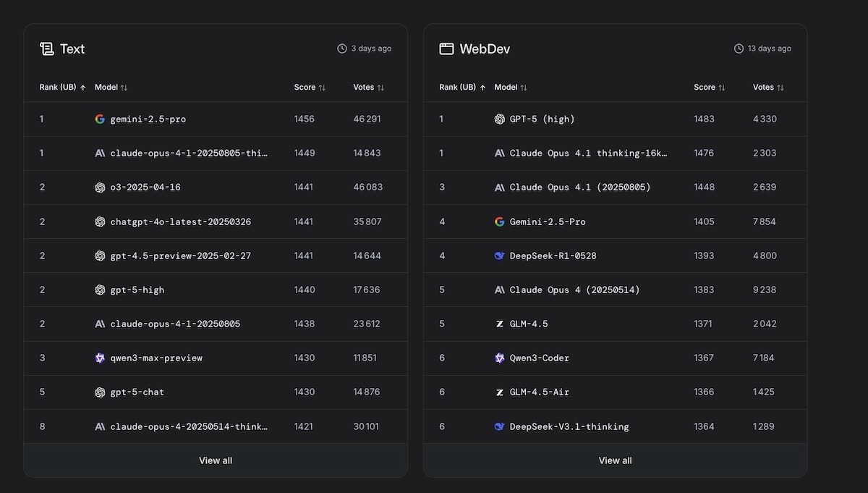Click votes value 9 238
Screen dimensions: 868x493
click(x=765, y=290)
